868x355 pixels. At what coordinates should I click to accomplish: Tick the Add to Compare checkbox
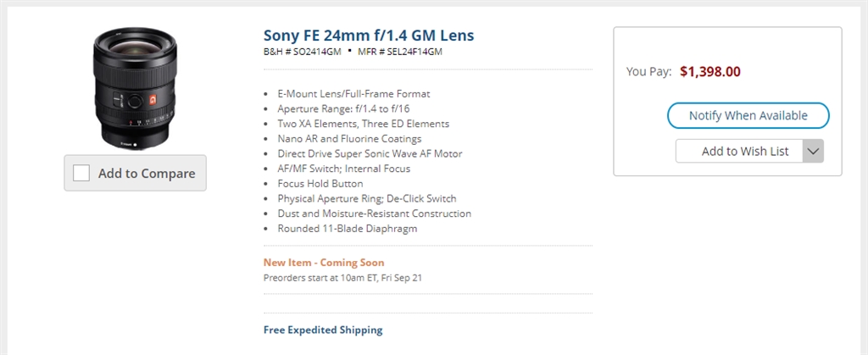pos(81,173)
